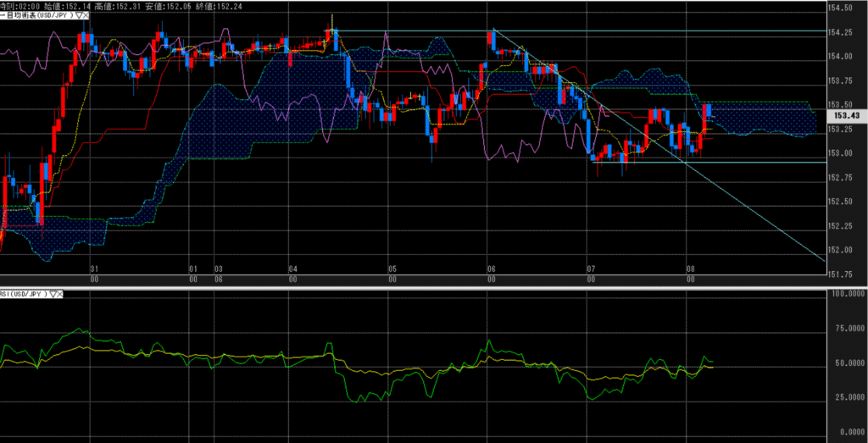This screenshot has width=868, height=443.
Task: Click the 31 date marker on time axis
Action: 93,268
